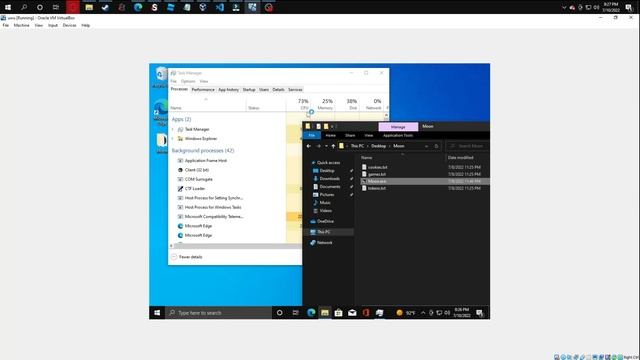Open Documents in the navigation pane

(x=329, y=187)
